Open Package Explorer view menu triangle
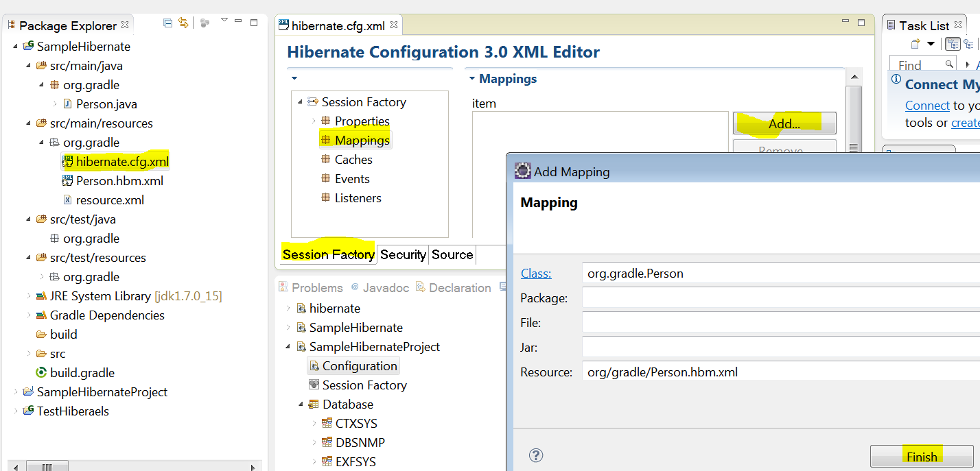This screenshot has width=980, height=471. (x=224, y=21)
